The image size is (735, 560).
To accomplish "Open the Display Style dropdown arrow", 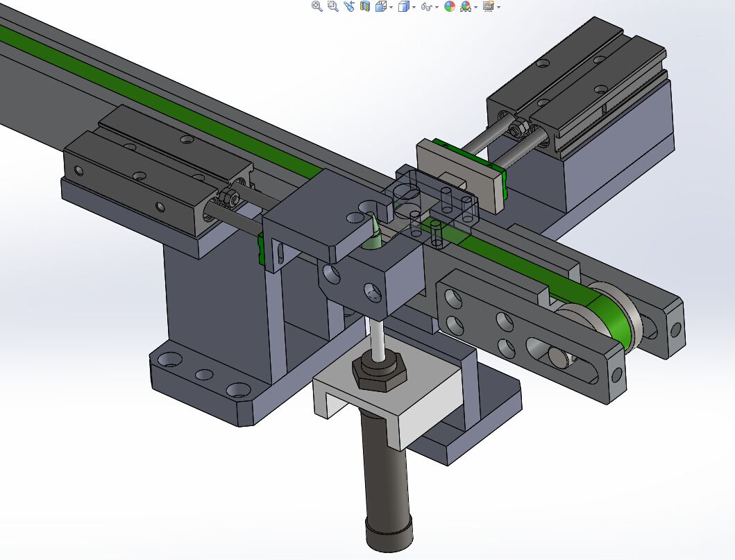I will [414, 7].
